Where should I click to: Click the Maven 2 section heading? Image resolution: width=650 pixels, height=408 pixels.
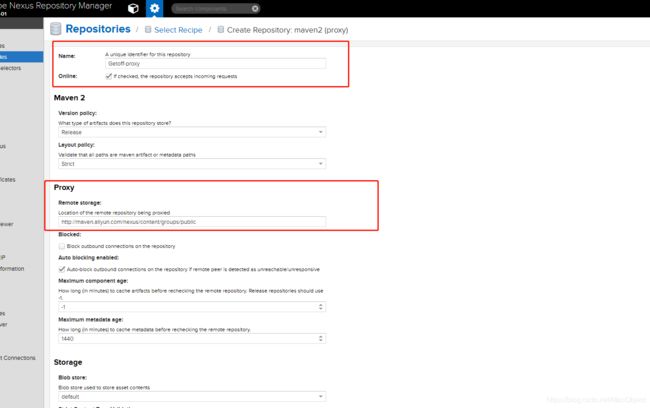click(x=69, y=98)
